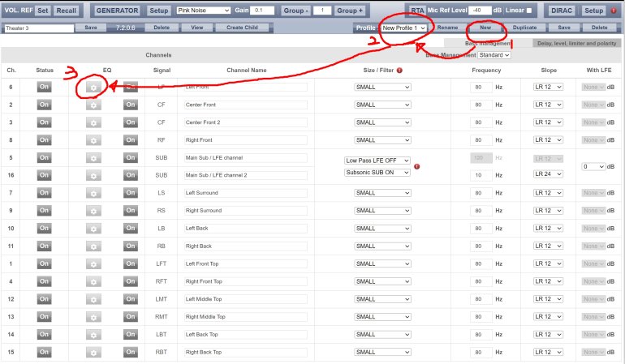The image size is (625, 364).
Task: Open the New Profile 1 profile dropdown
Action: pos(403,28)
